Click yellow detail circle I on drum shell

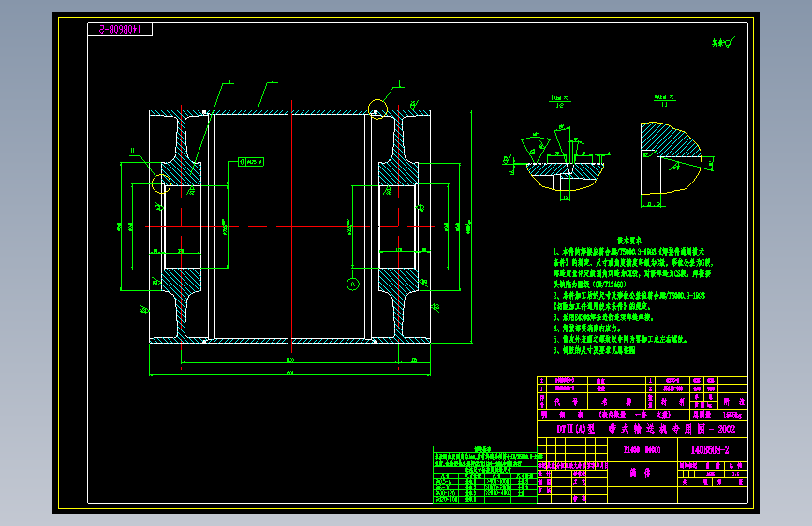pos(378,110)
